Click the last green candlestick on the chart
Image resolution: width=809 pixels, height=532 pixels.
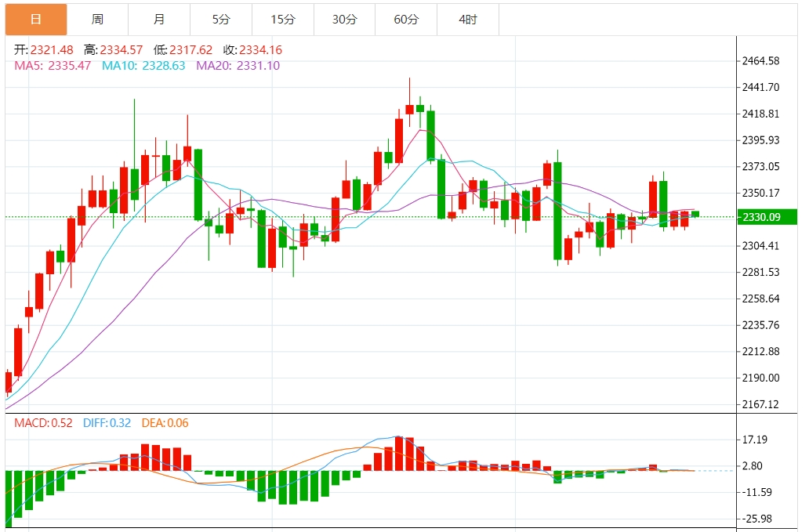(x=695, y=214)
